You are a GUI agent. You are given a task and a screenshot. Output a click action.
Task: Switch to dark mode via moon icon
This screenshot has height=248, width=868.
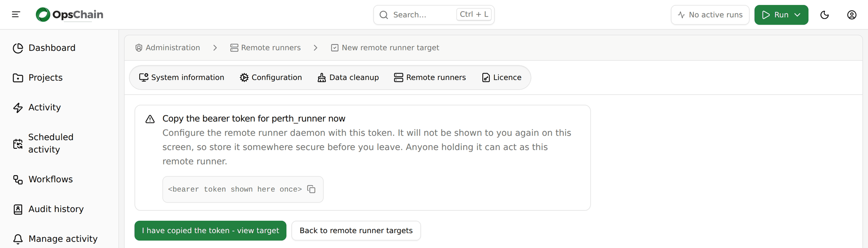[825, 15]
